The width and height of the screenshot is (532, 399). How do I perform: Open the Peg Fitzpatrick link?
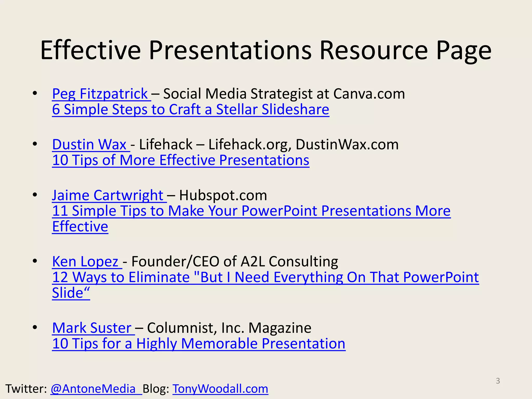click(x=101, y=94)
